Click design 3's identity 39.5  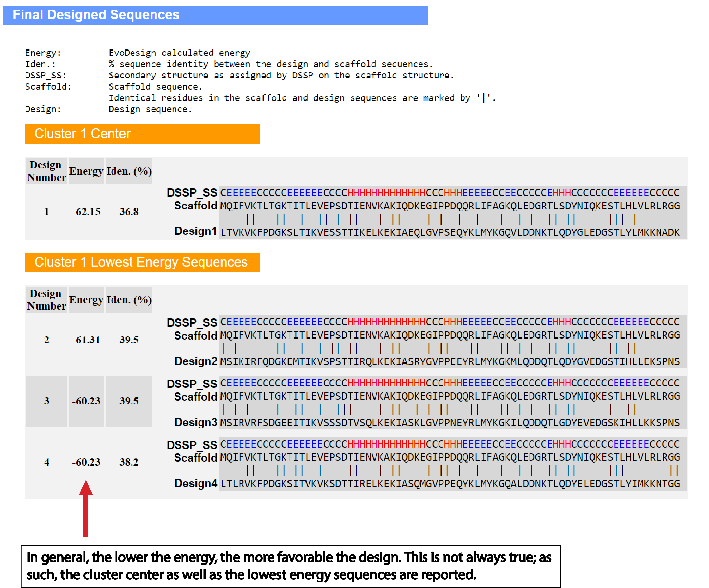coord(129,401)
